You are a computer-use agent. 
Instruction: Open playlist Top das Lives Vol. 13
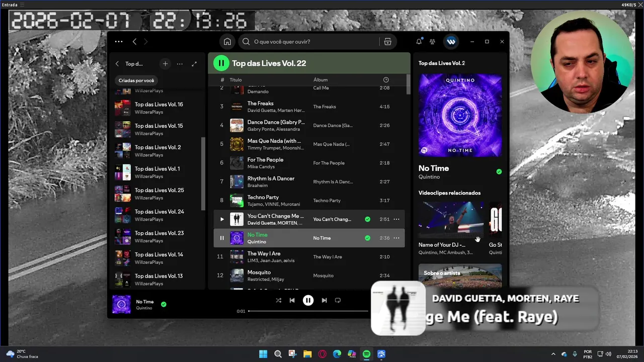pyautogui.click(x=157, y=280)
